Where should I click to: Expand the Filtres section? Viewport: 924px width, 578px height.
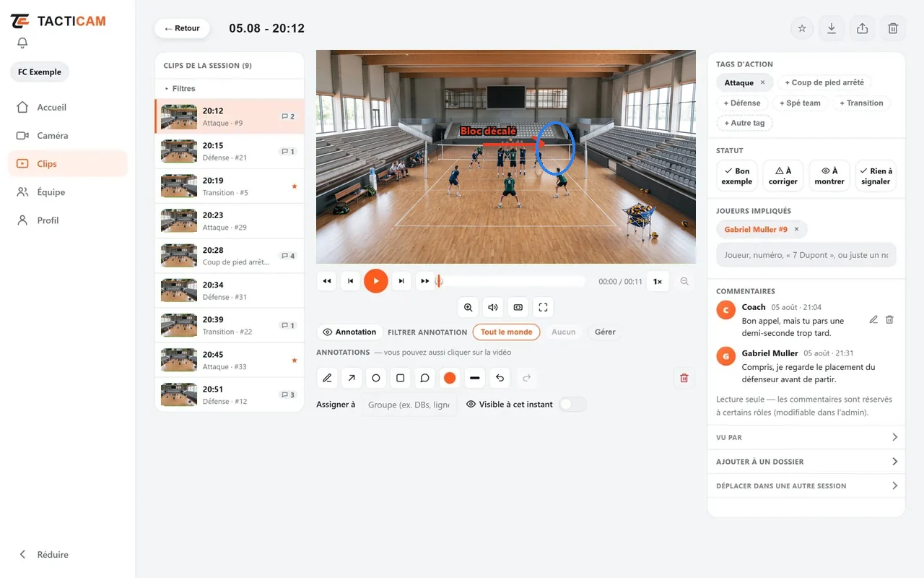pyautogui.click(x=230, y=89)
